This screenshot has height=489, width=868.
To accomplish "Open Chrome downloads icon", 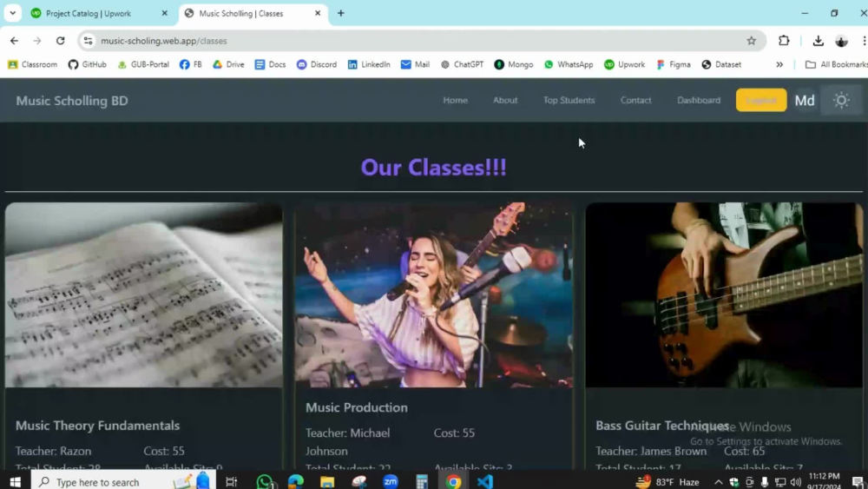I will [x=818, y=41].
